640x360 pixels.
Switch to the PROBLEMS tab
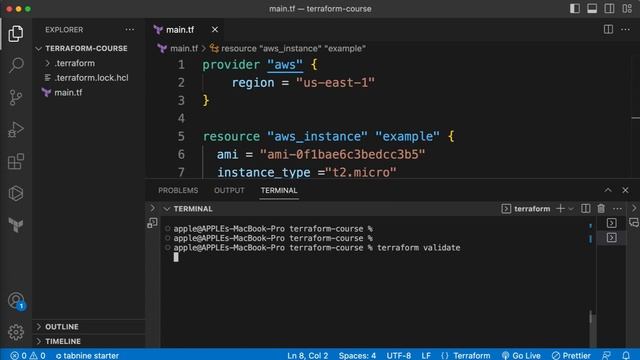pos(178,191)
